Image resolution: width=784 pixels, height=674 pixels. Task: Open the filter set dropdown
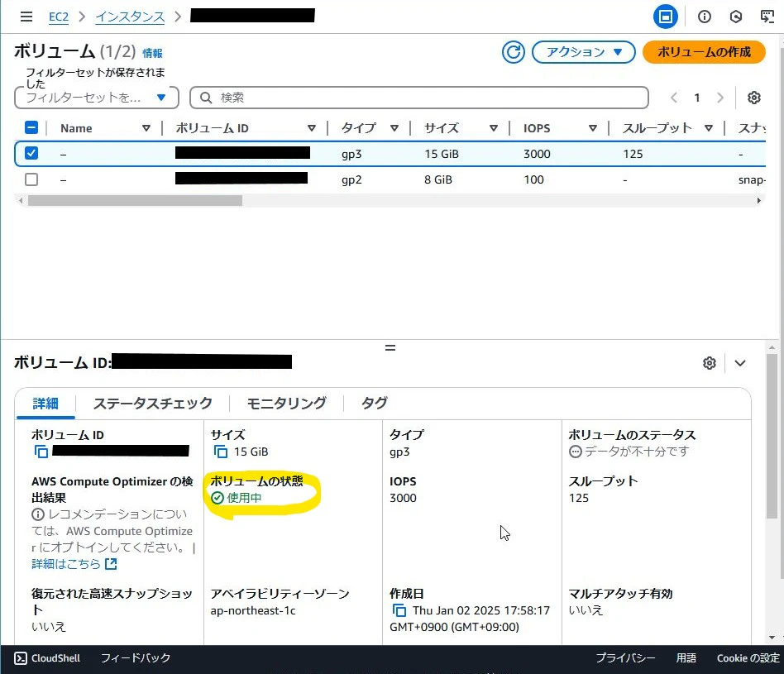[97, 98]
